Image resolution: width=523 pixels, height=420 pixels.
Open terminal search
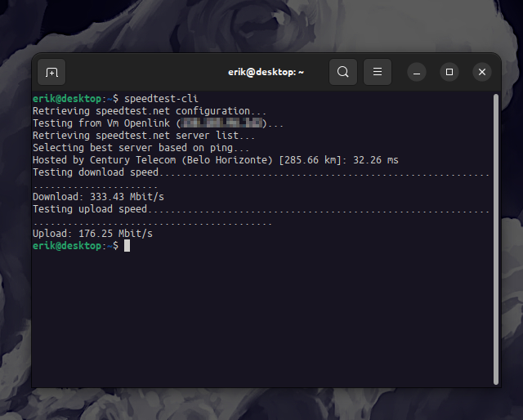pyautogui.click(x=343, y=72)
